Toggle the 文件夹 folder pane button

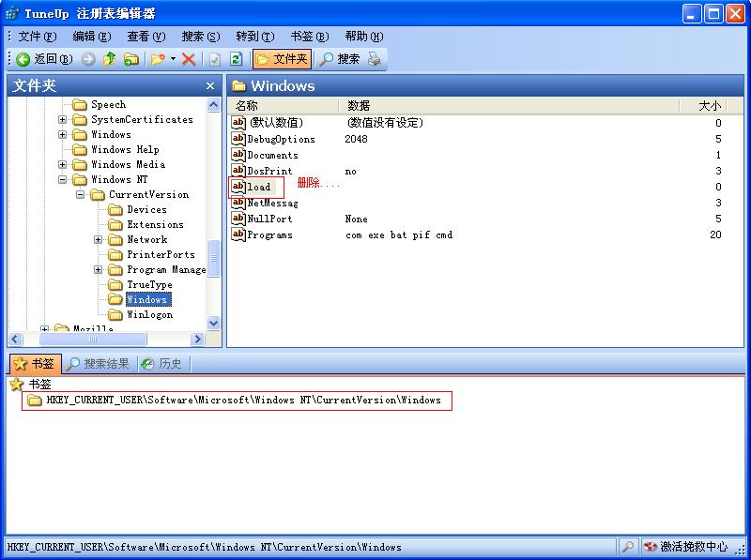(x=283, y=59)
